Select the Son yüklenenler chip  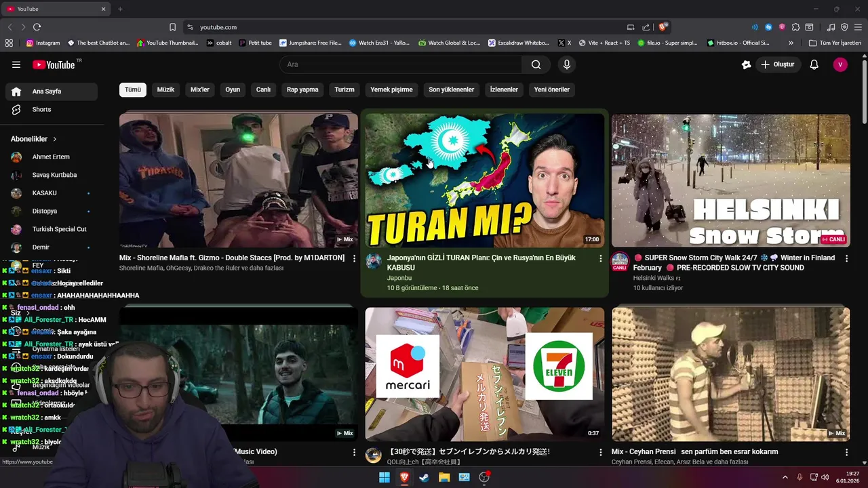452,89
